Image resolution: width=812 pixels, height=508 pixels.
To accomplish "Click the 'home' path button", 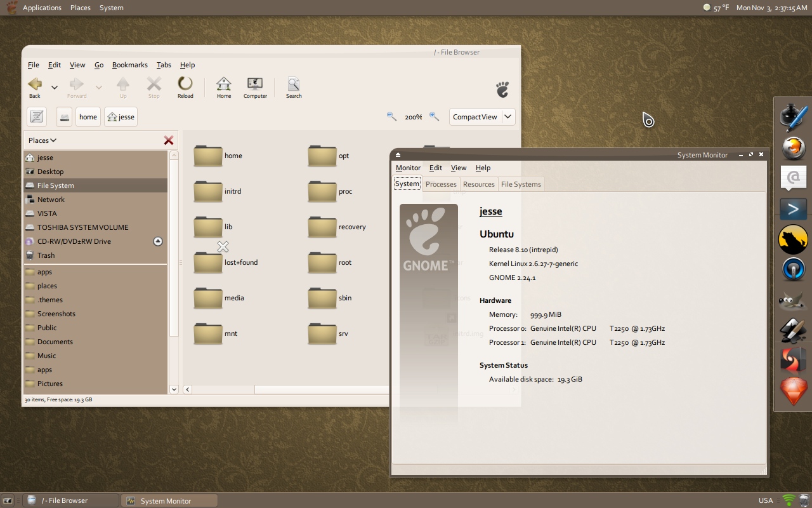I will [x=88, y=117].
